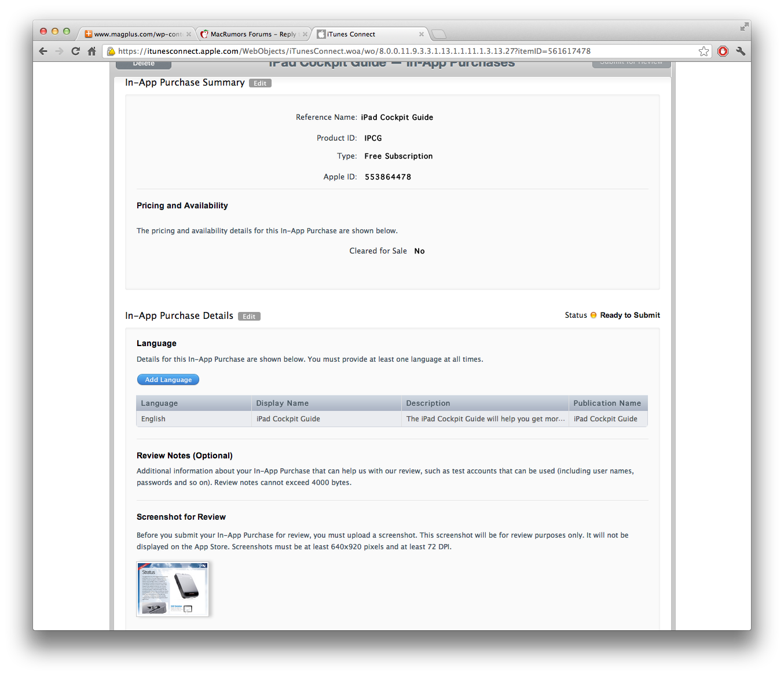Bookmark this page with the star icon
The image size is (784, 676).
pyautogui.click(x=704, y=51)
